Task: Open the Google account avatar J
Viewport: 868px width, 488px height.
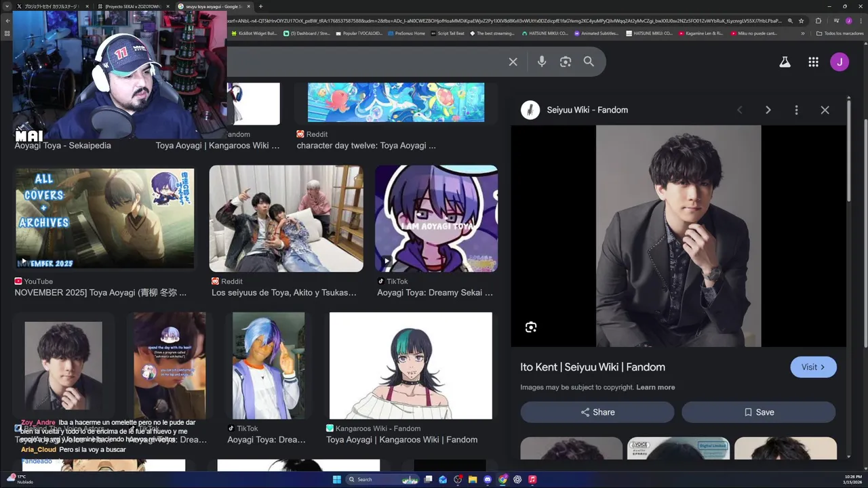Action: click(840, 62)
